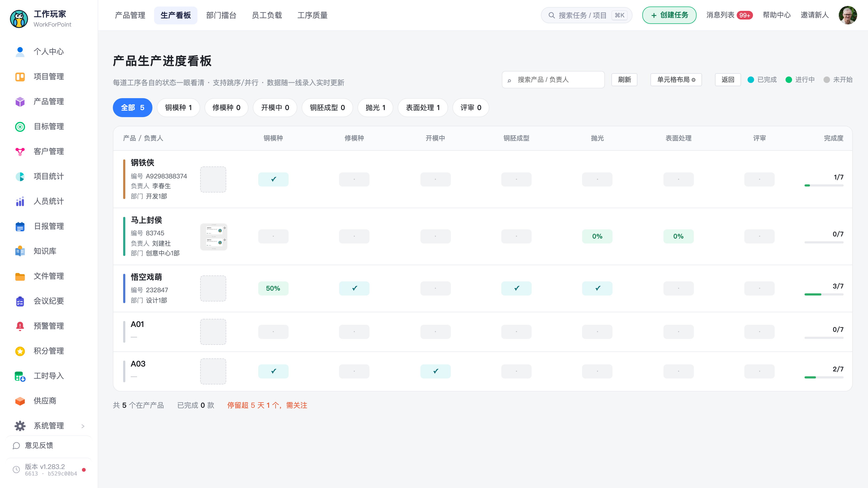The image size is (868, 488).
Task: Click 悟空戏萌 3/7 progress bar
Action: pos(824,295)
